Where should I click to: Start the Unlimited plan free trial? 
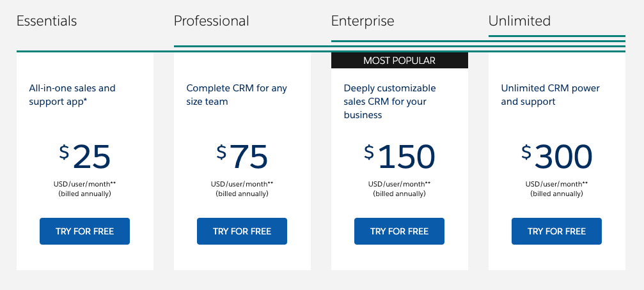click(x=556, y=231)
